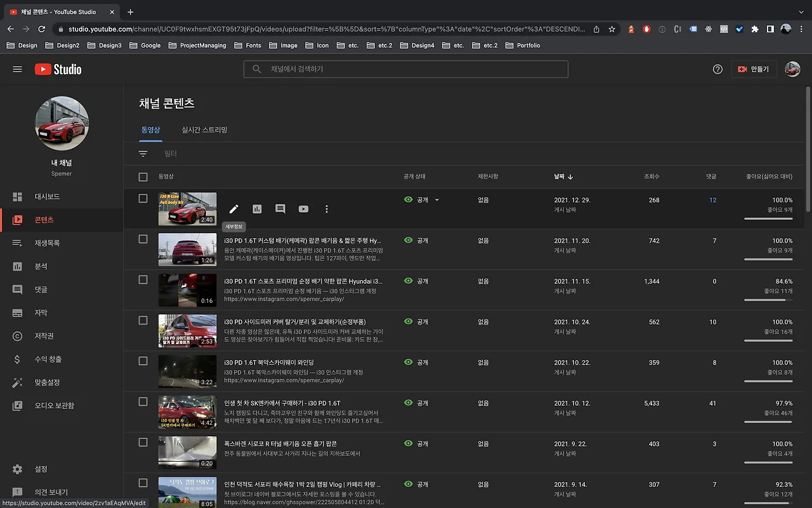
Task: Open account avatar menu in top right
Action: [792, 69]
